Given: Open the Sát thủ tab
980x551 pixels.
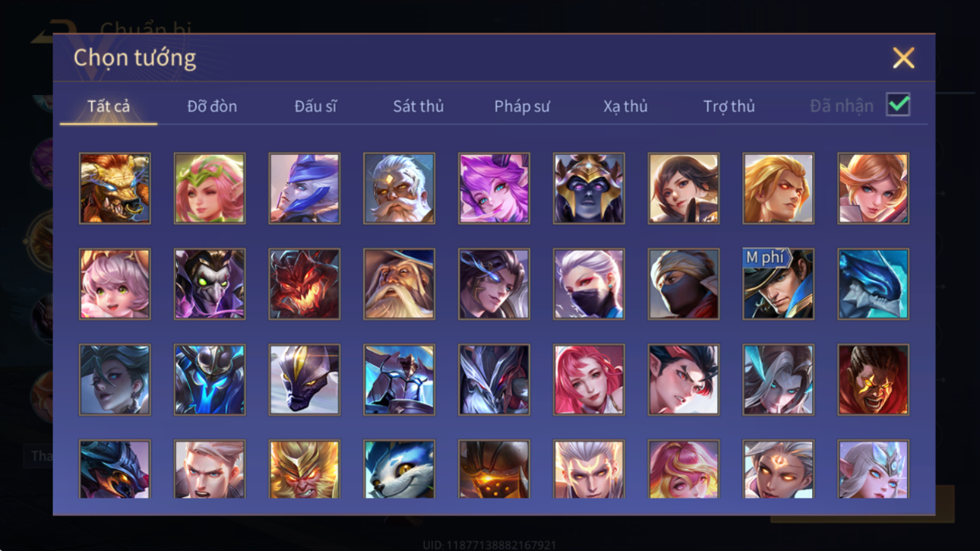Looking at the screenshot, I should [418, 106].
